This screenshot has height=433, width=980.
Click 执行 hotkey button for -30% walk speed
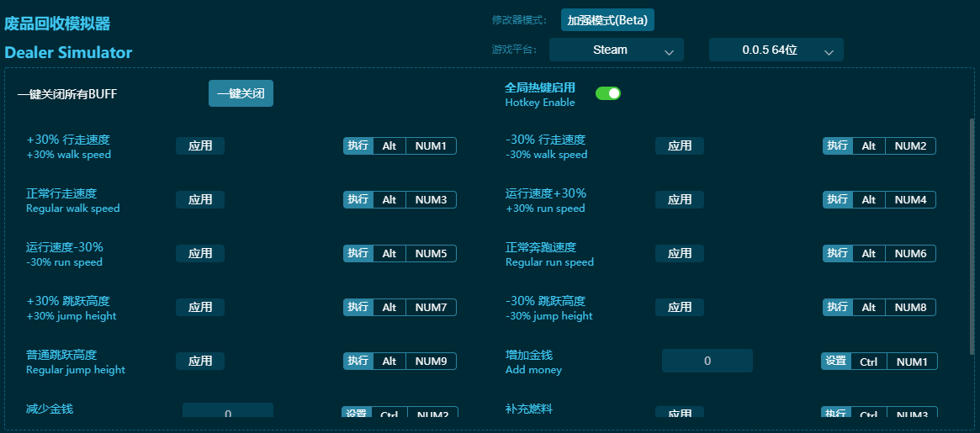pyautogui.click(x=838, y=146)
